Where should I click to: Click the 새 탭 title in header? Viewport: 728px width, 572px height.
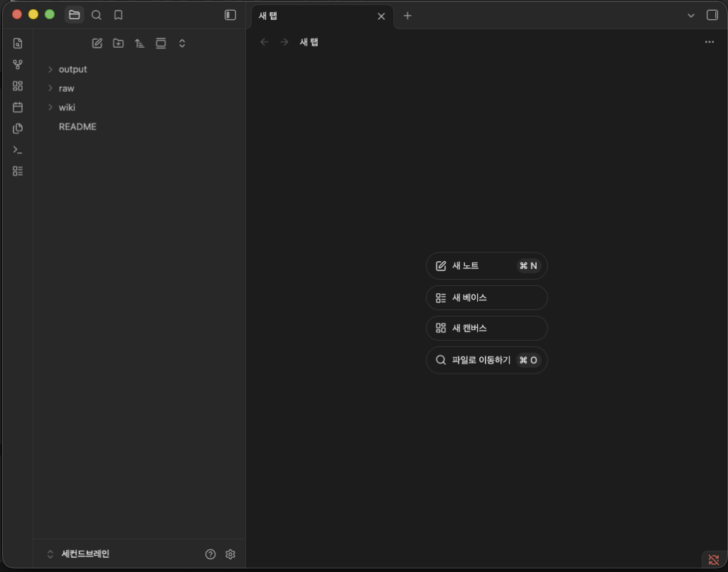click(309, 42)
